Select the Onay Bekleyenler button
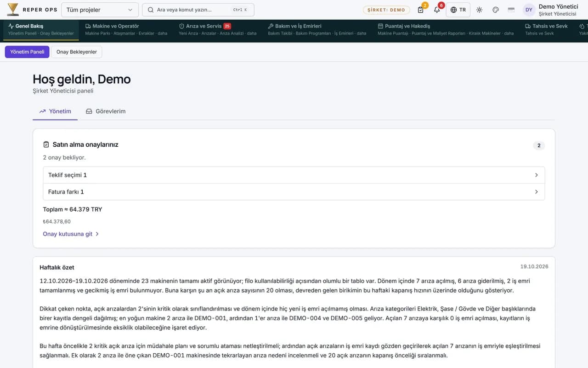 coord(77,52)
